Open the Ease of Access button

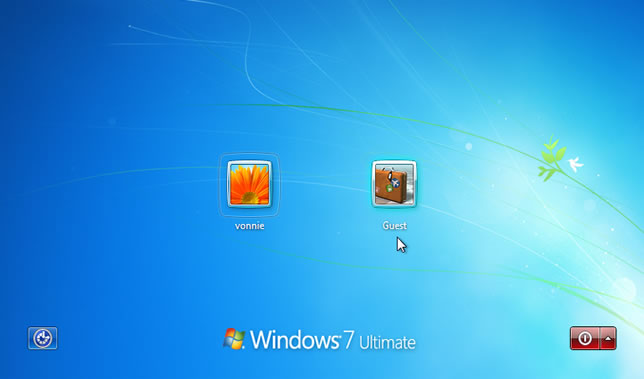[x=43, y=338]
